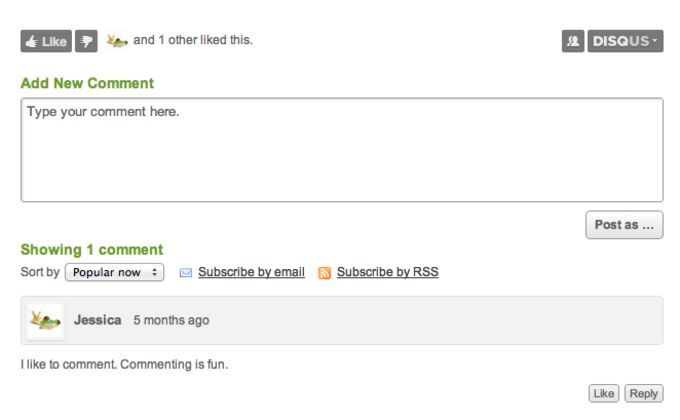Reply to Jessica's comment

pos(644,394)
